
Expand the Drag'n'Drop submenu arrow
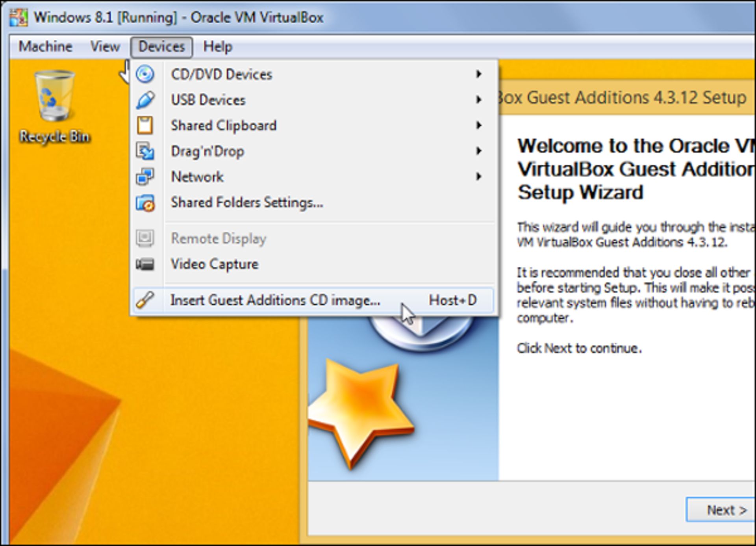pyautogui.click(x=479, y=151)
